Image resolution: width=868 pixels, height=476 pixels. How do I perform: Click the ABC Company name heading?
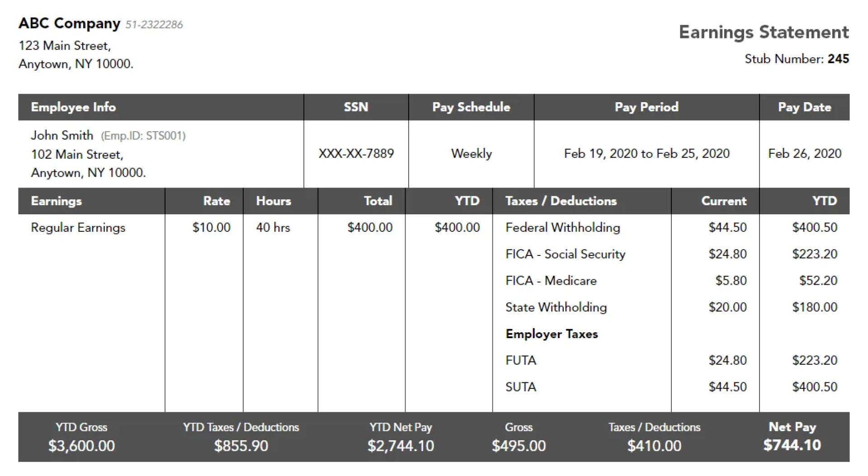click(x=69, y=23)
